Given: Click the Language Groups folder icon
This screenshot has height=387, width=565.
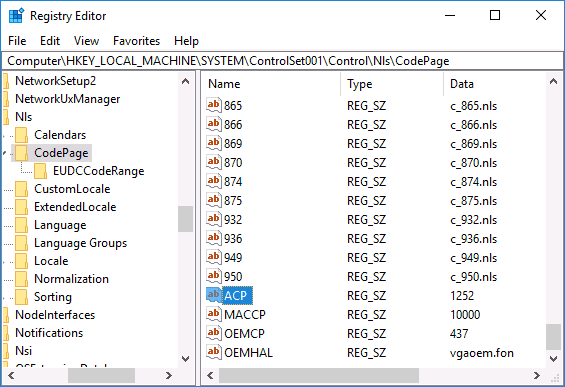Looking at the screenshot, I should [22, 243].
